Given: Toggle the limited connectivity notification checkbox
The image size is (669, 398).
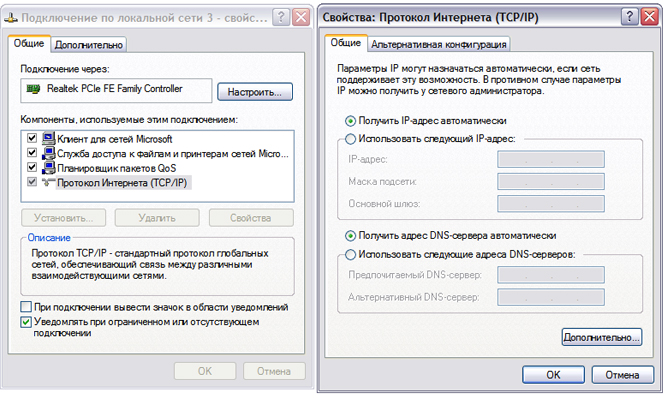Looking at the screenshot, I should click(26, 322).
